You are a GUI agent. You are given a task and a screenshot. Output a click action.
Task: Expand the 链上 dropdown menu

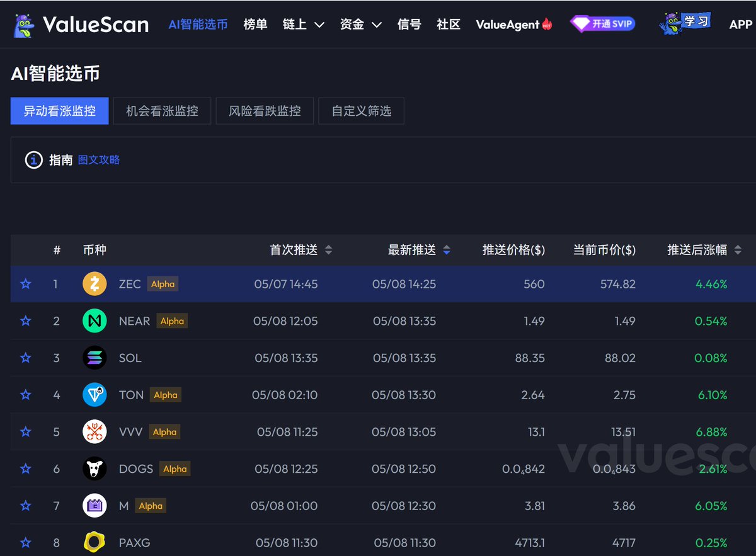point(303,25)
